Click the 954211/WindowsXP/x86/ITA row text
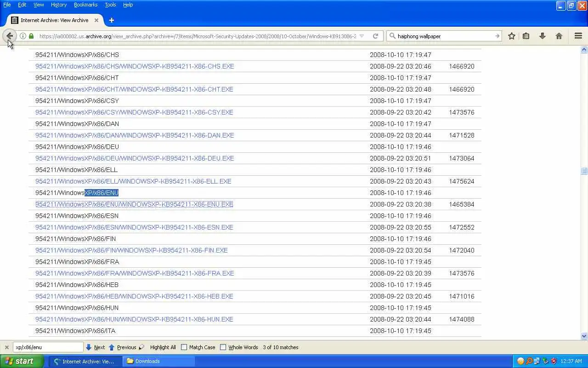This screenshot has width=588, height=368. (75, 331)
